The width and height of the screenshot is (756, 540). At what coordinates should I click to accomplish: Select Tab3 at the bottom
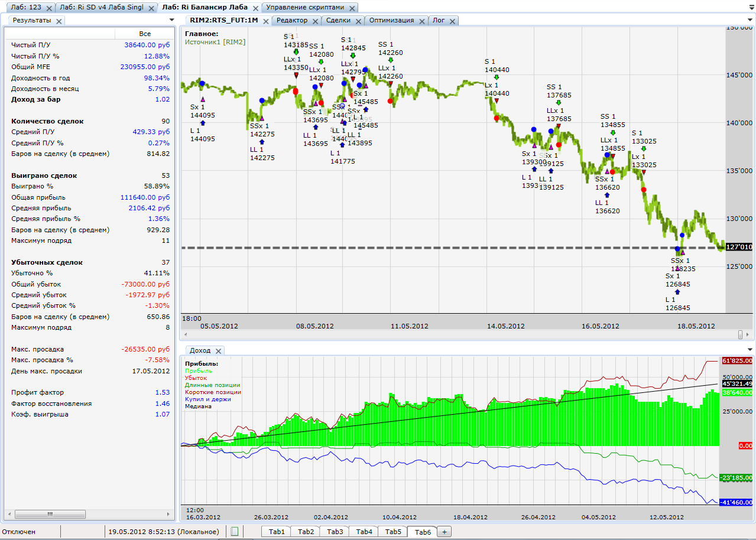point(335,532)
